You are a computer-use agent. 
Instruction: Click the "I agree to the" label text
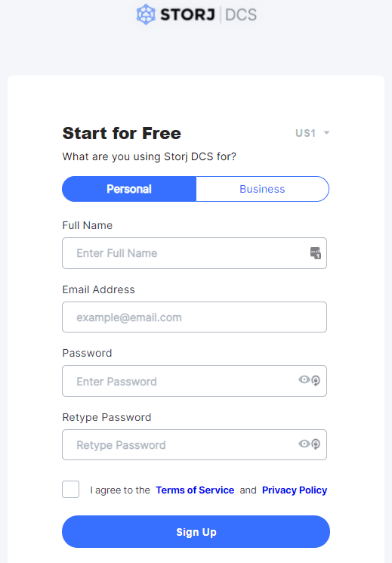pos(120,490)
